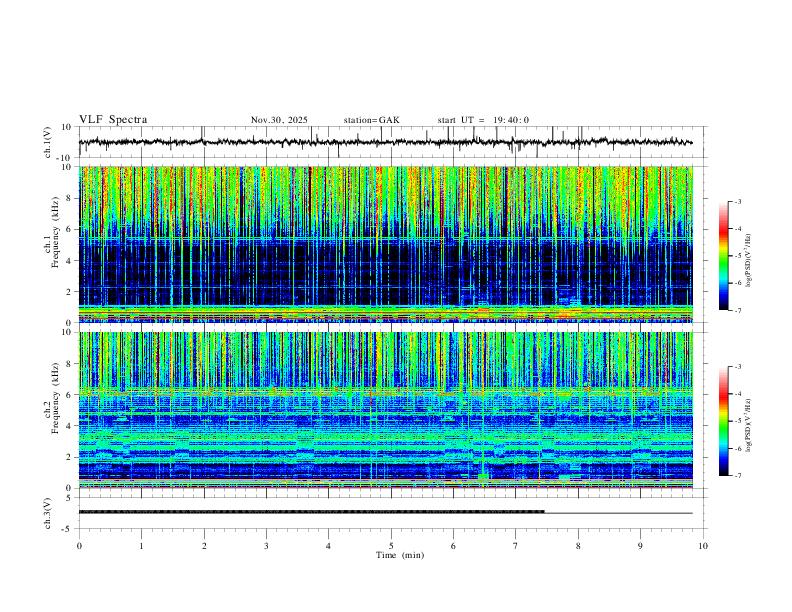The width and height of the screenshot is (792, 612).
Task: Click the "4" kHz tick on ch.2 frequency axis
Action: click(x=70, y=426)
